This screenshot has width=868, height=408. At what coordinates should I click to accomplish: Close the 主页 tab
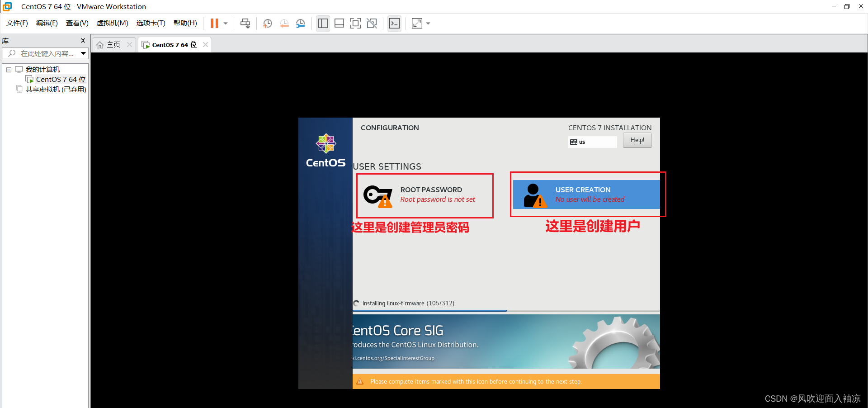(130, 44)
